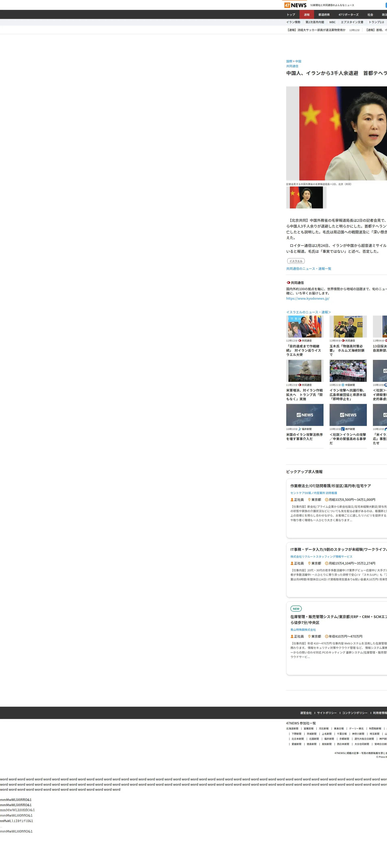The height and width of the screenshot is (868, 387).
Task: Click the Kyodo logo beside 共同通信 profile heading
Action: (x=288, y=283)
